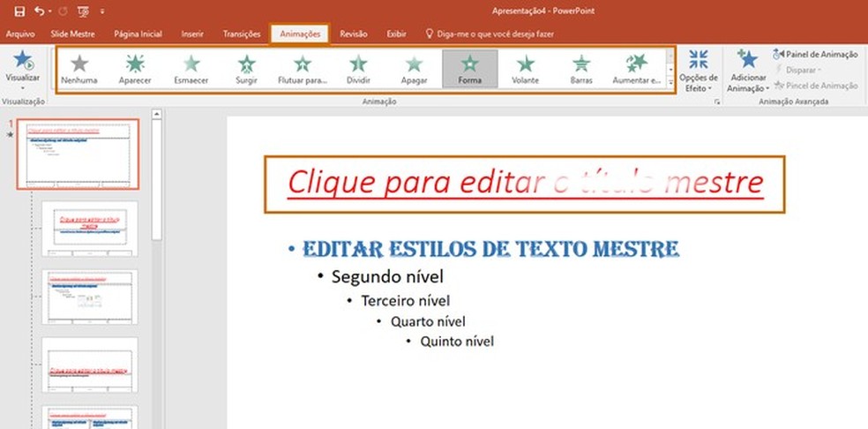Apply the Dividir animation effect
868x429 pixels.
click(358, 69)
